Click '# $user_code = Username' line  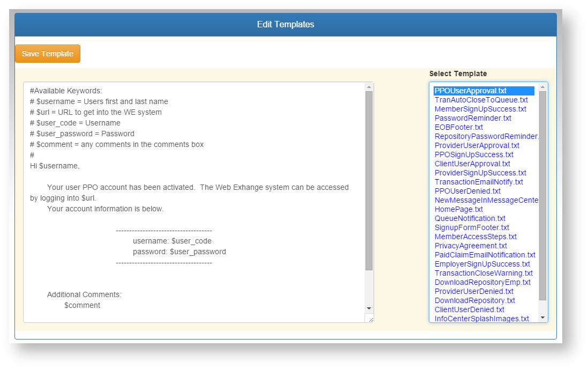tap(76, 123)
